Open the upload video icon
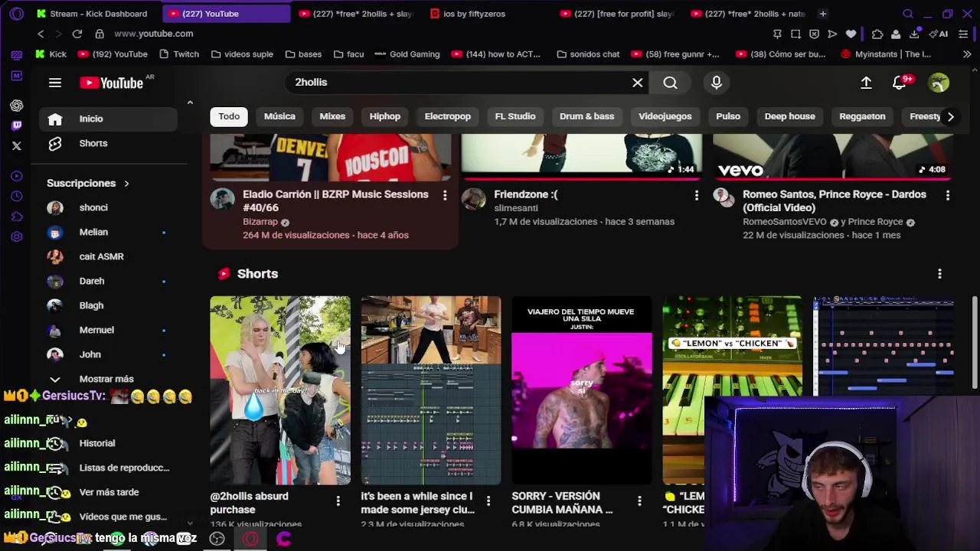Image resolution: width=980 pixels, height=551 pixels. click(866, 83)
